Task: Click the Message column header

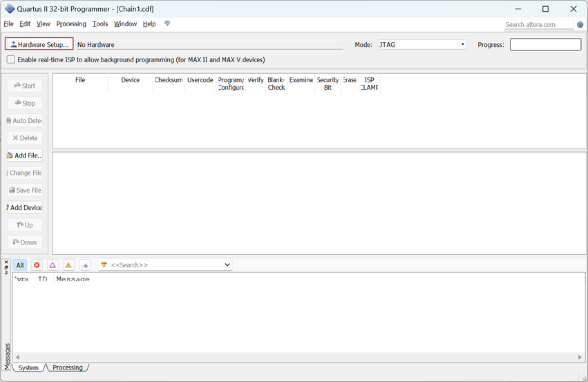Action: click(73, 279)
